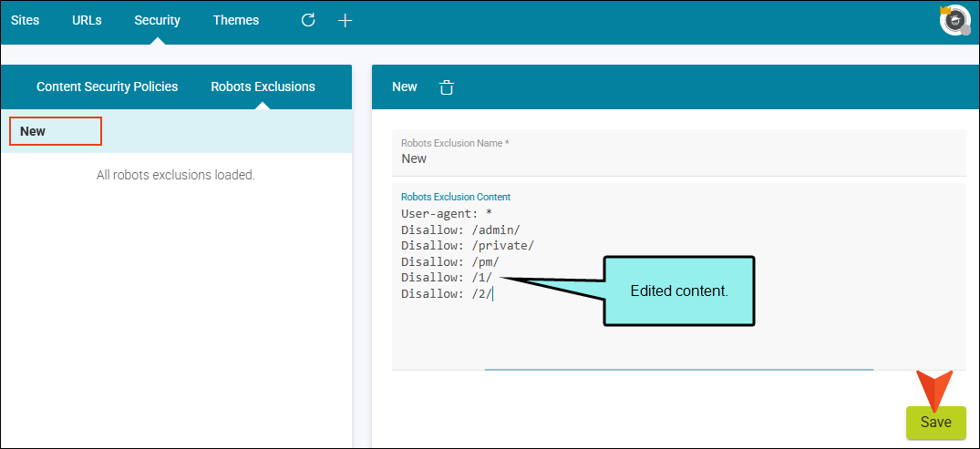Delete the New robots exclusion via trash icon
Viewport: 980px width, 449px height.
[447, 87]
